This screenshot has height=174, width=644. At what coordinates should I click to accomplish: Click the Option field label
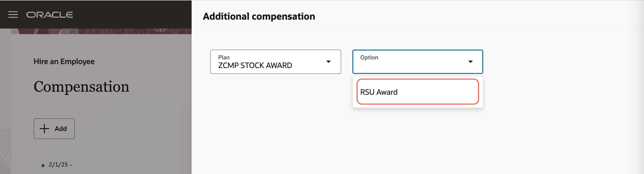(x=369, y=57)
